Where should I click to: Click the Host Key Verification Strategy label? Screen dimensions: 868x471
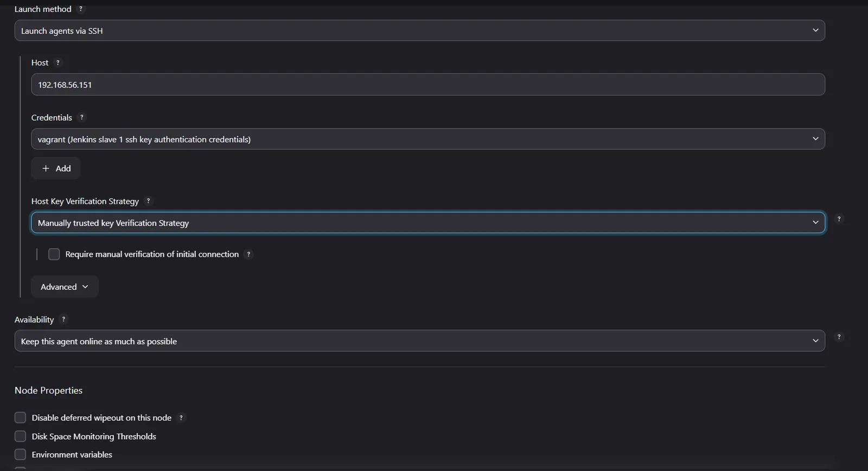(x=85, y=201)
